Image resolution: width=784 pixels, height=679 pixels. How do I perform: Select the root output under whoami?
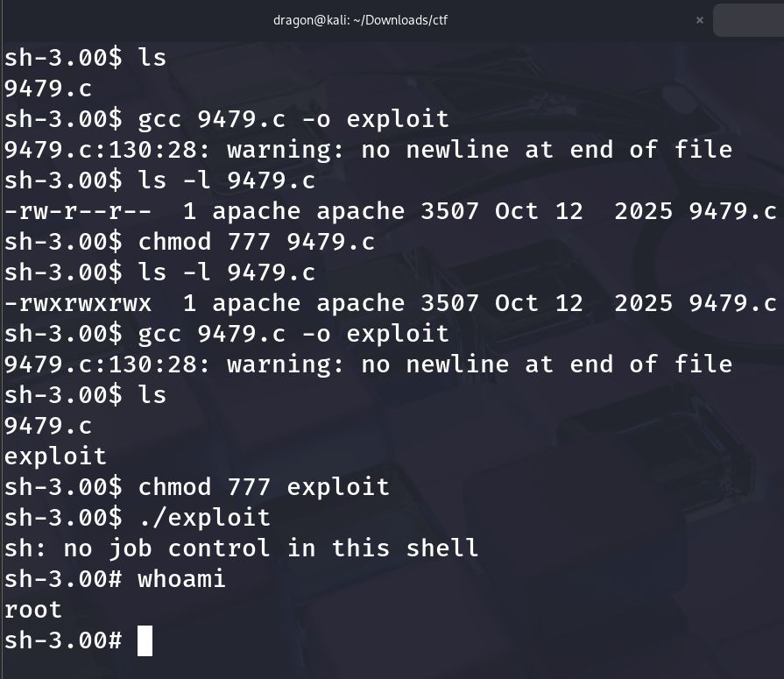click(32, 609)
